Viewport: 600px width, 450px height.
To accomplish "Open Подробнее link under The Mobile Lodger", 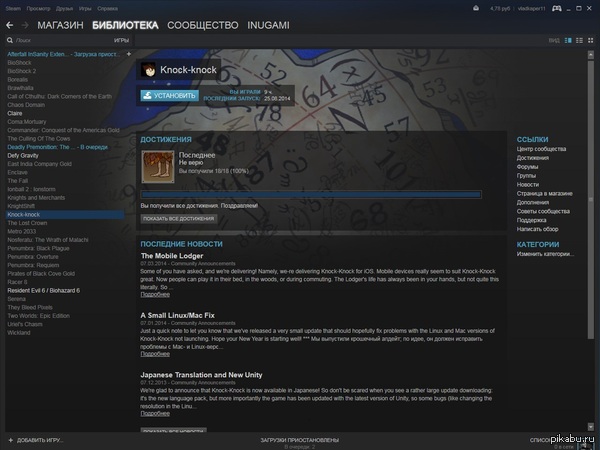I will click(155, 295).
